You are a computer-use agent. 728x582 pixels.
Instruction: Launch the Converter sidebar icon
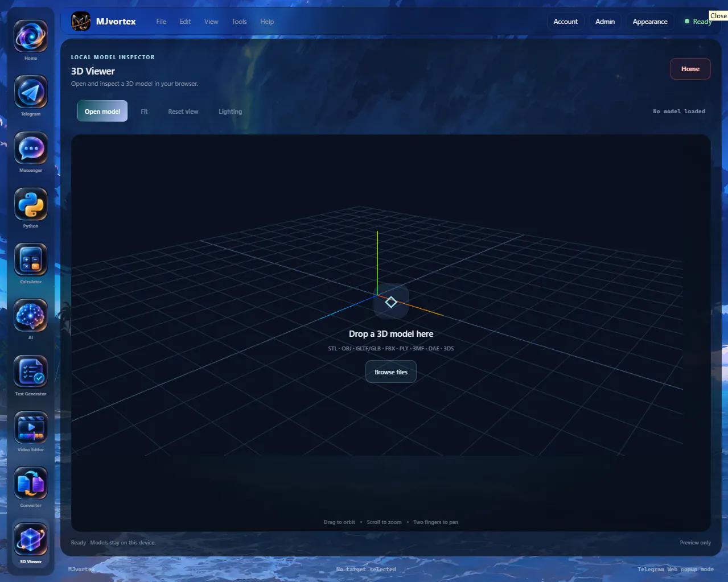(x=31, y=483)
